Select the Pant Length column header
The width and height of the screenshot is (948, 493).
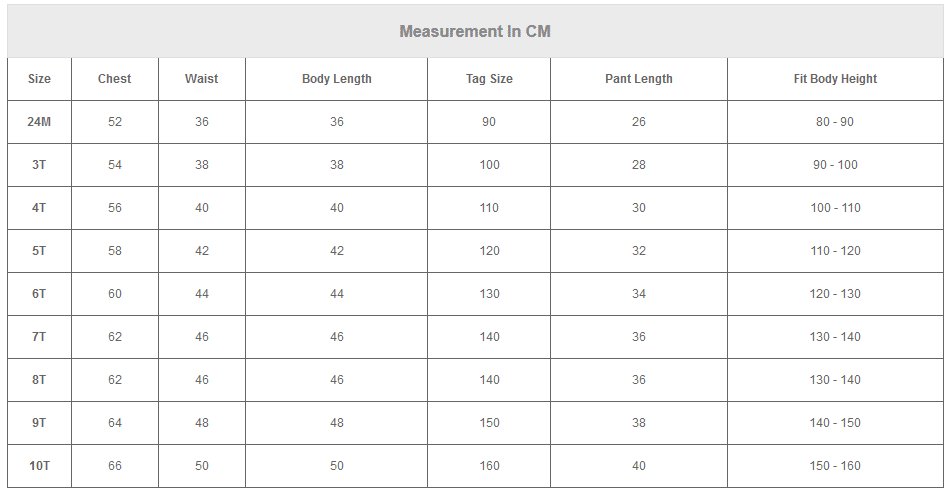638,79
